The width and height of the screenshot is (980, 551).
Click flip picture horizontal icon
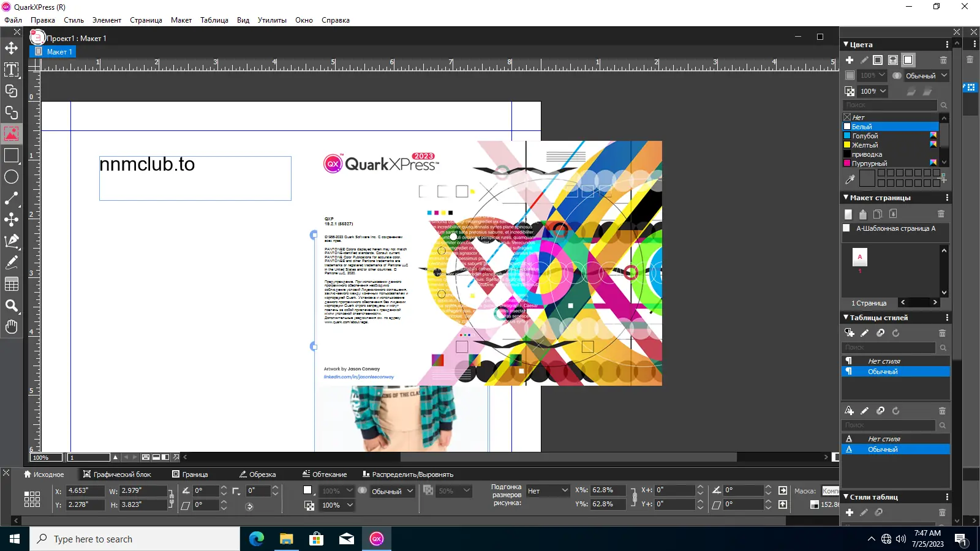coord(783,490)
